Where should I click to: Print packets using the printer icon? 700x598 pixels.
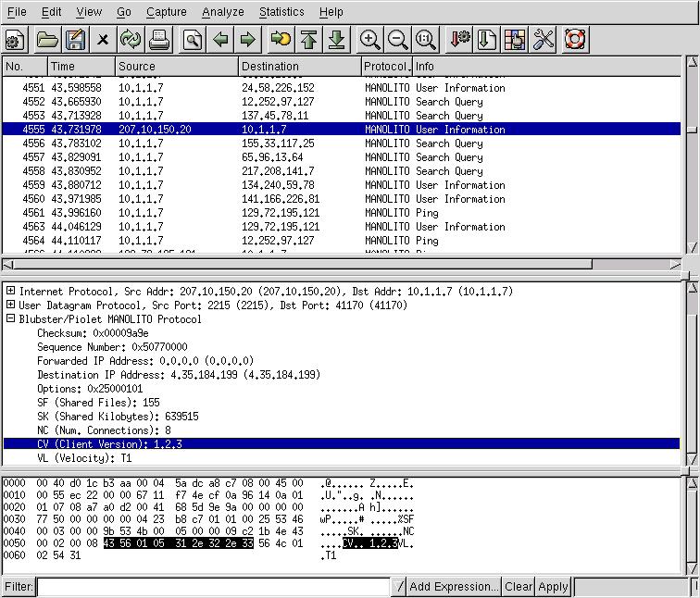click(159, 40)
